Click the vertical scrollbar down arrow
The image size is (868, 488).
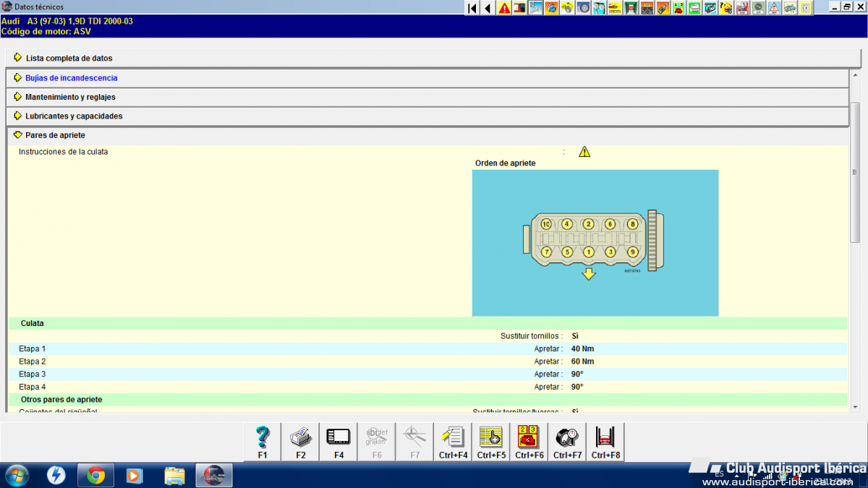tap(855, 407)
